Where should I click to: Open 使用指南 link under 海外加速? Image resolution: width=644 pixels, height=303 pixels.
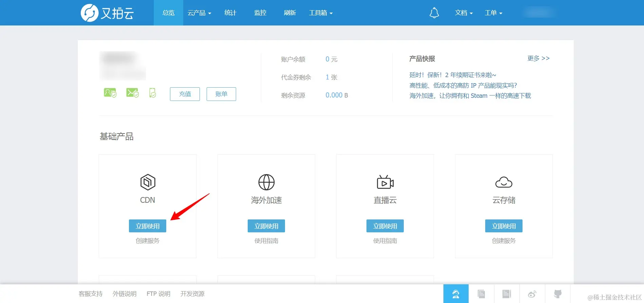click(266, 241)
